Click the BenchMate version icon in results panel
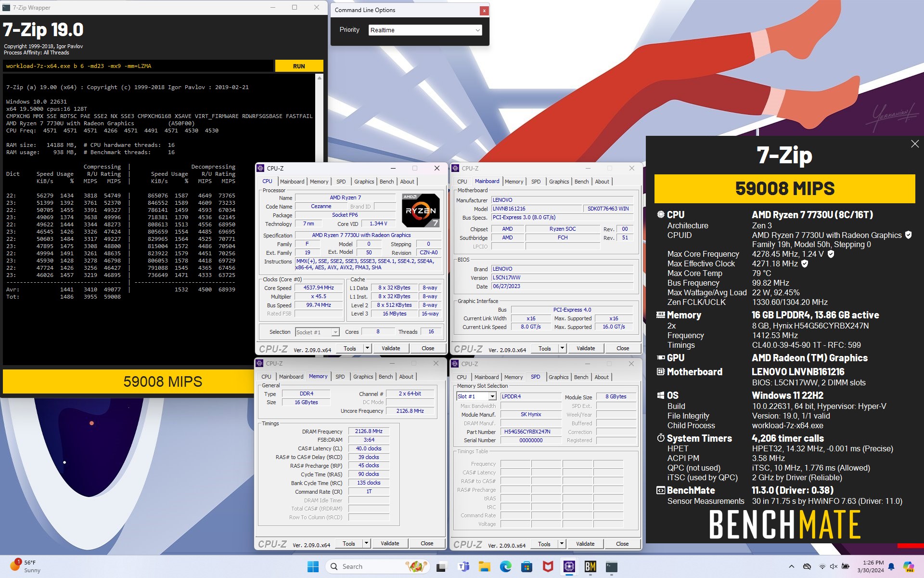The height and width of the screenshot is (578, 924). tap(661, 490)
